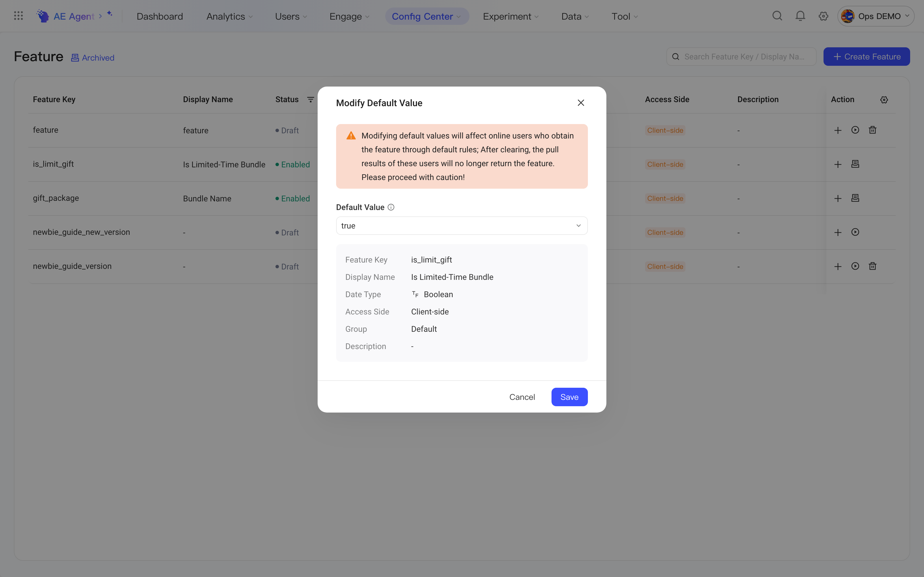924x577 pixels.
Task: Click the top bar search magnifier
Action: point(777,16)
